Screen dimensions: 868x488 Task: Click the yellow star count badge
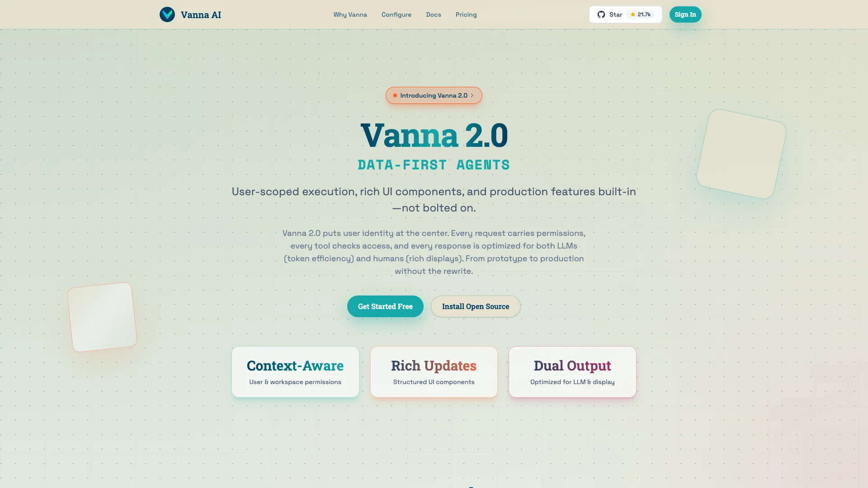(x=641, y=14)
